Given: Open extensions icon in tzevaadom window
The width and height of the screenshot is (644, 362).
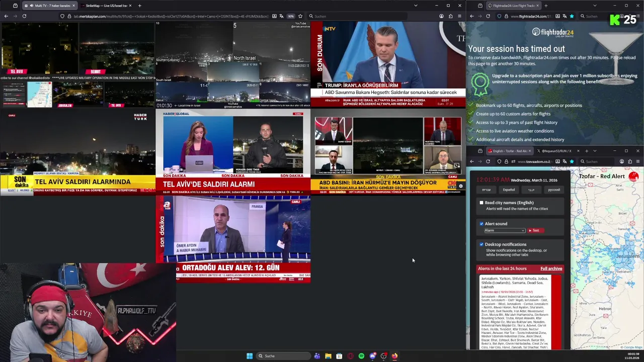Looking at the screenshot, I should 630,161.
